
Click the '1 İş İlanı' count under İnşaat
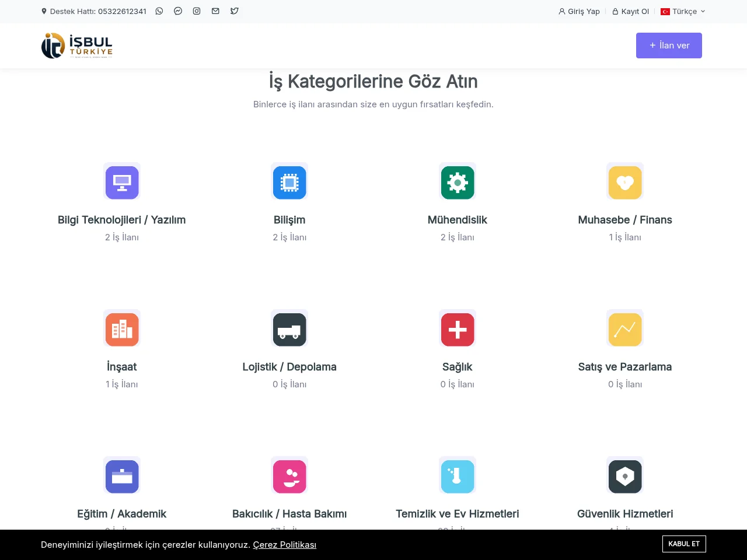(x=122, y=384)
